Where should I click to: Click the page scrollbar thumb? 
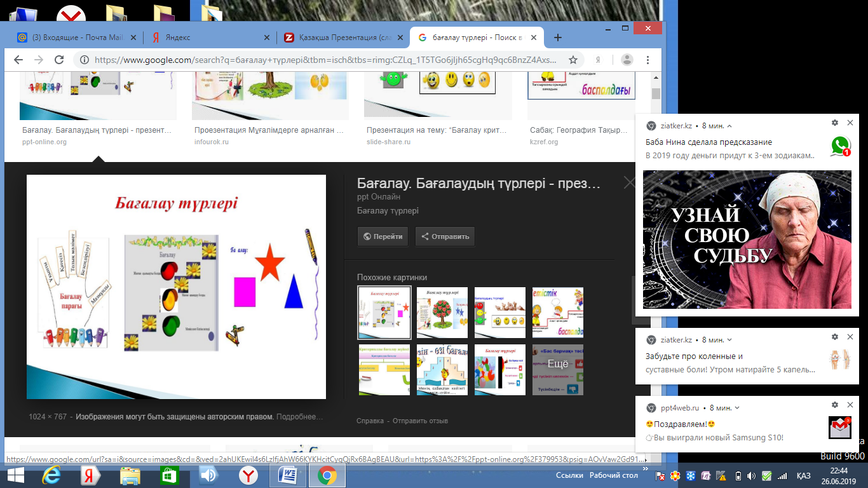656,94
